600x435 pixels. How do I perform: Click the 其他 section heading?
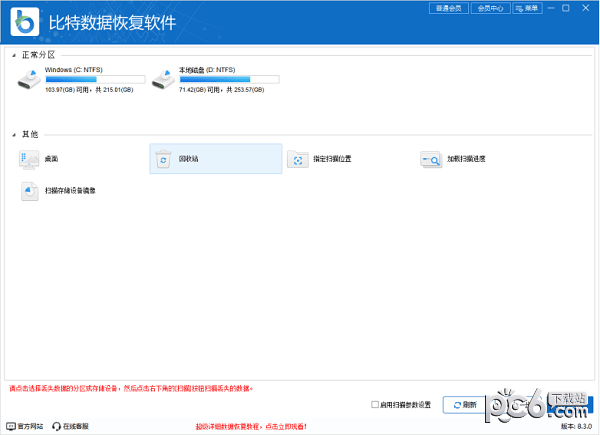tap(30, 134)
